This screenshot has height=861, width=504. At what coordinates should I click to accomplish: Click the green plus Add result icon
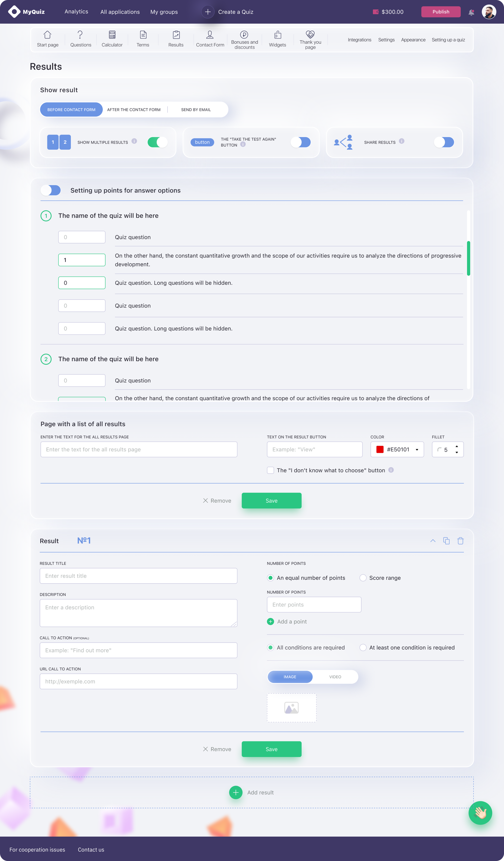tap(236, 792)
